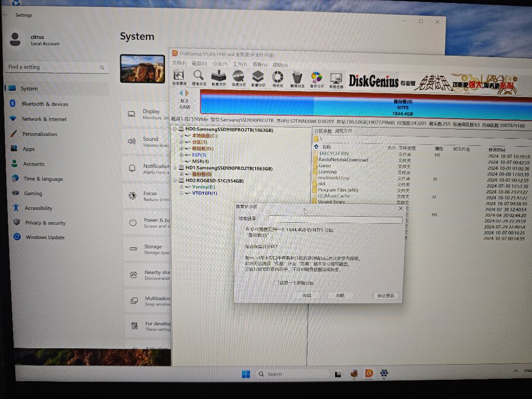Select the Format (格式化) toolbar icon

coord(277,78)
